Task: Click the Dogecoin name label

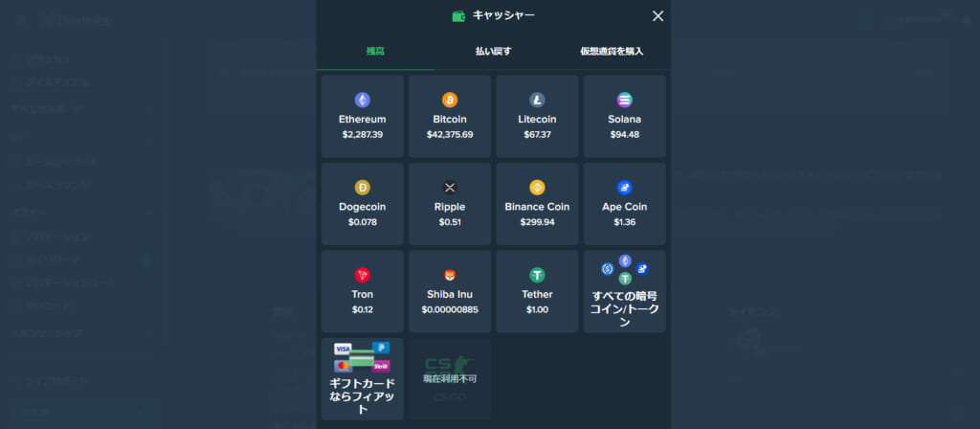Action: pyautogui.click(x=363, y=207)
